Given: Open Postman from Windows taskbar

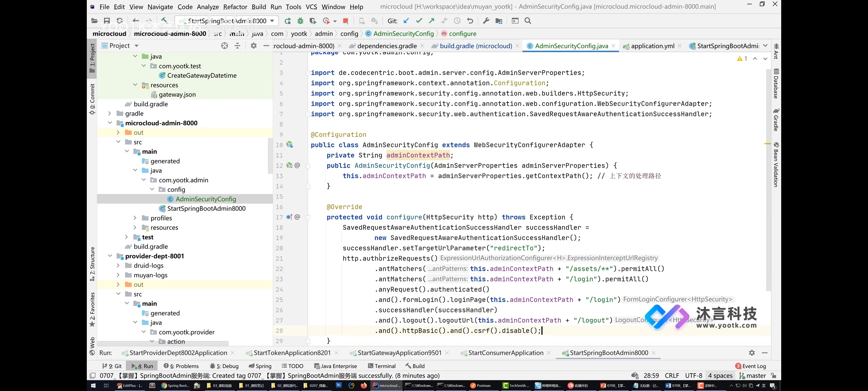Looking at the screenshot, I should coord(480,386).
